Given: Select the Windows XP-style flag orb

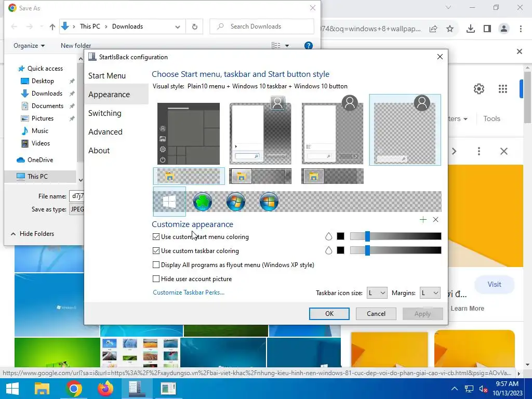Looking at the screenshot, I should coord(269,202).
